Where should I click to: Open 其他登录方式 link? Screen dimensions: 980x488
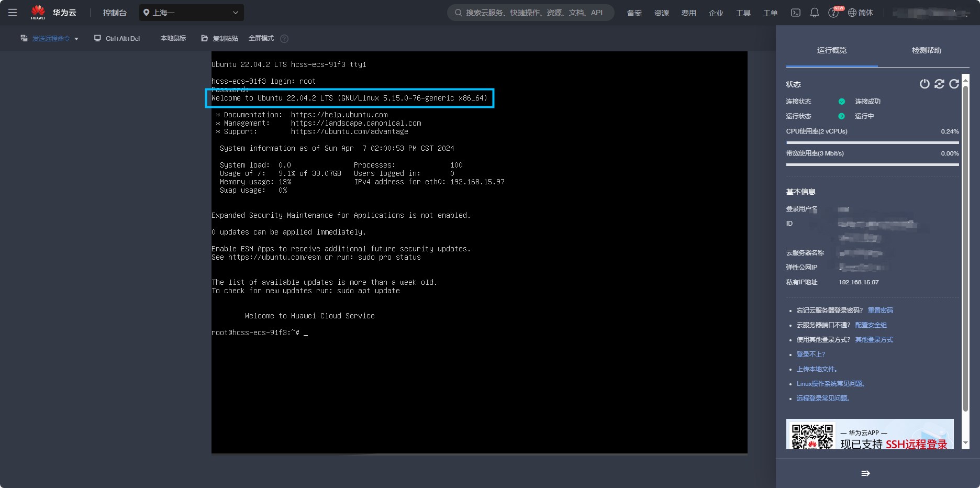pyautogui.click(x=874, y=340)
